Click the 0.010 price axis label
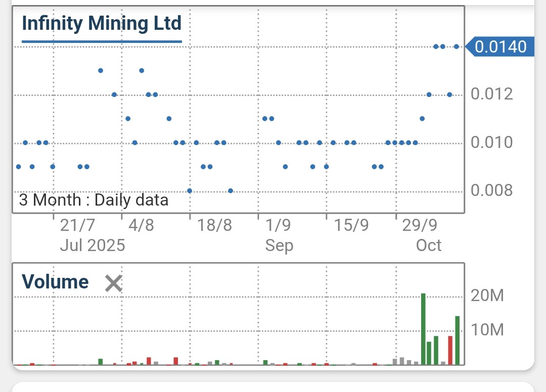 click(x=491, y=142)
